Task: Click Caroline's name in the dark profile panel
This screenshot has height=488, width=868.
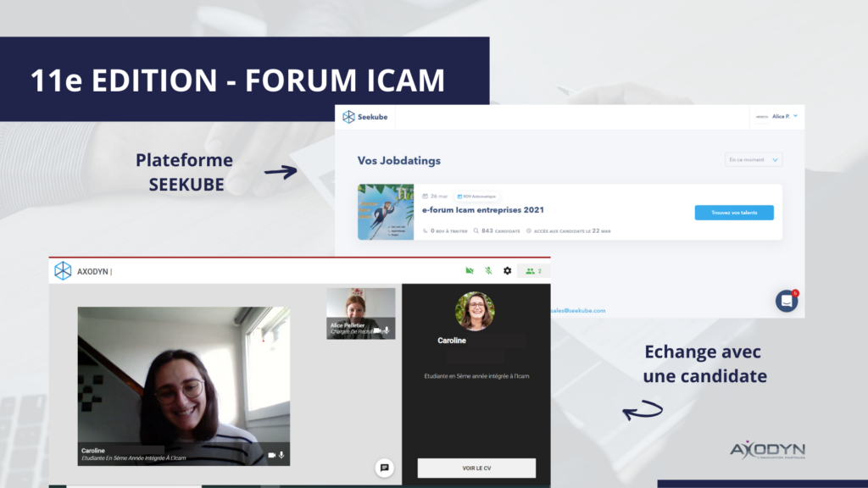Action: click(452, 341)
